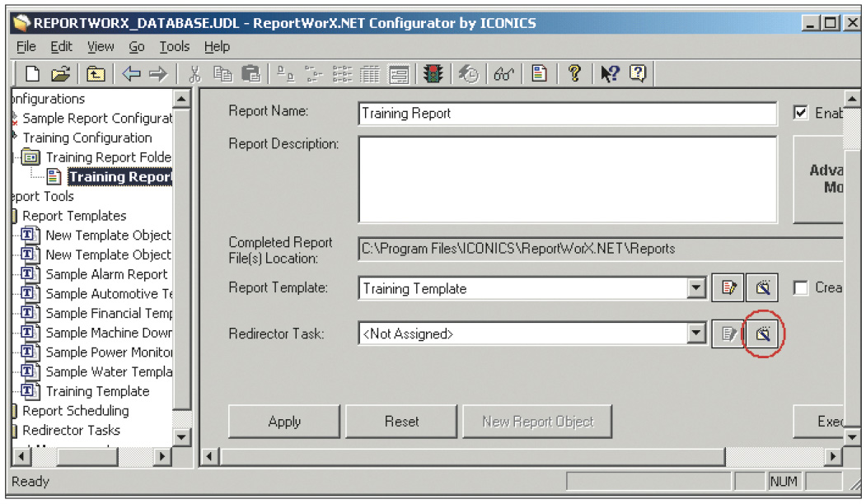This screenshot has width=866, height=504.
Task: Toggle the Dialog View toolbar icon
Action: pyautogui.click(x=399, y=73)
